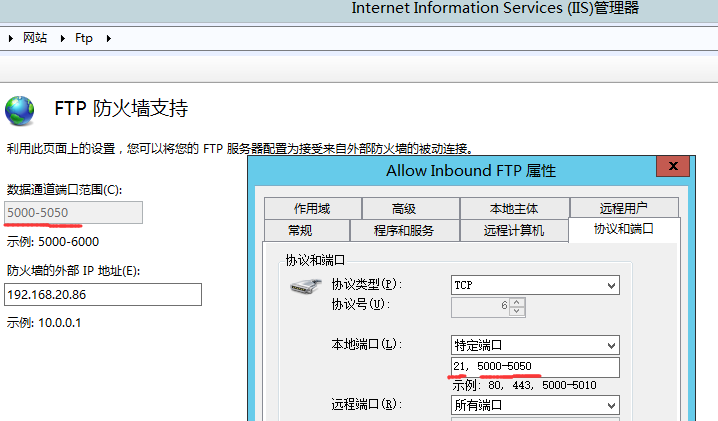Image resolution: width=718 pixels, height=421 pixels.
Task: Expand the arrow after Ftp breadcrumb
Action: point(108,38)
